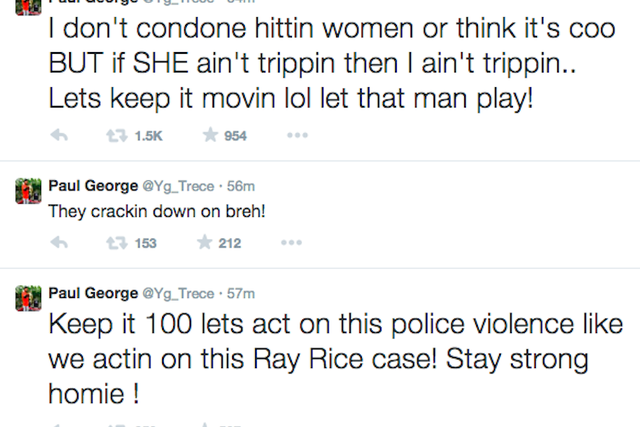Favorite the tweet showing 212 favorites

point(204,242)
